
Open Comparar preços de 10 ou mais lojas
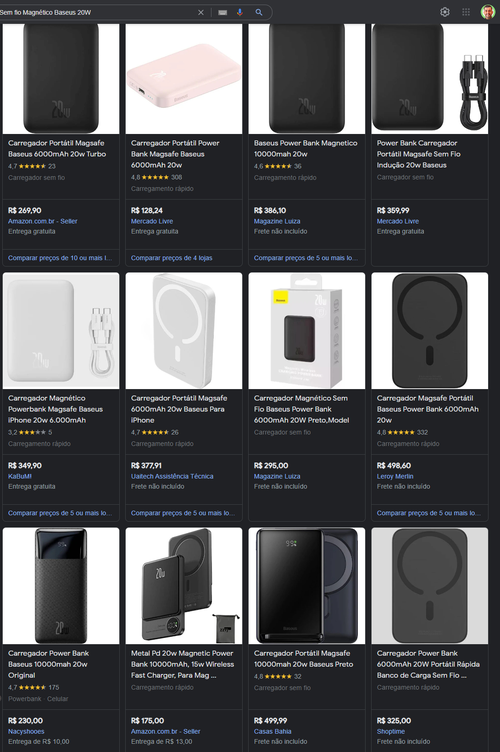(x=60, y=258)
